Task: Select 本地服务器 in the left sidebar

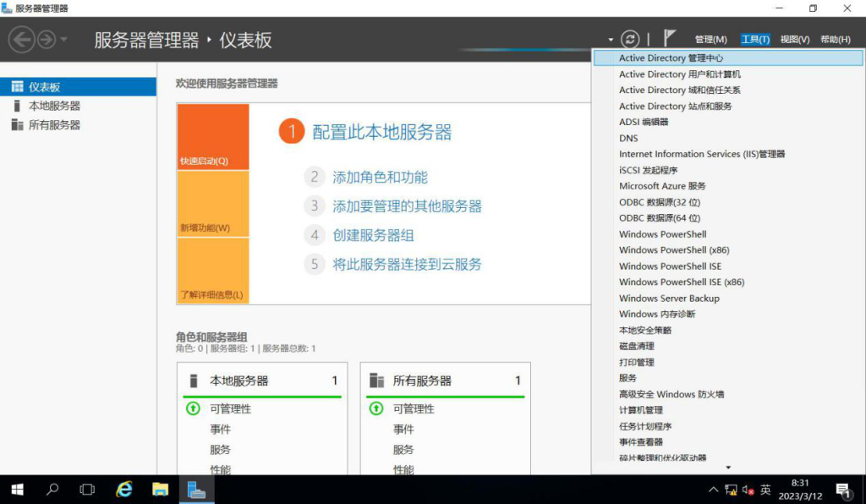Action: tap(78, 106)
